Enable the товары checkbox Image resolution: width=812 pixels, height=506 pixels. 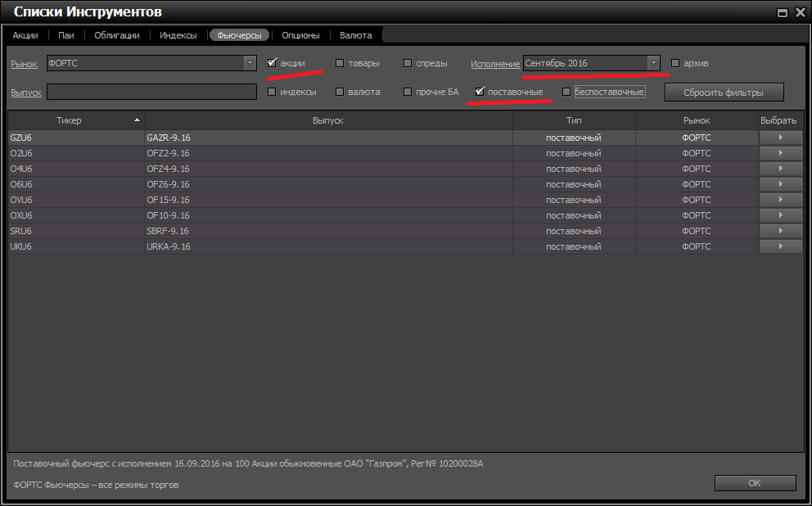pyautogui.click(x=340, y=63)
